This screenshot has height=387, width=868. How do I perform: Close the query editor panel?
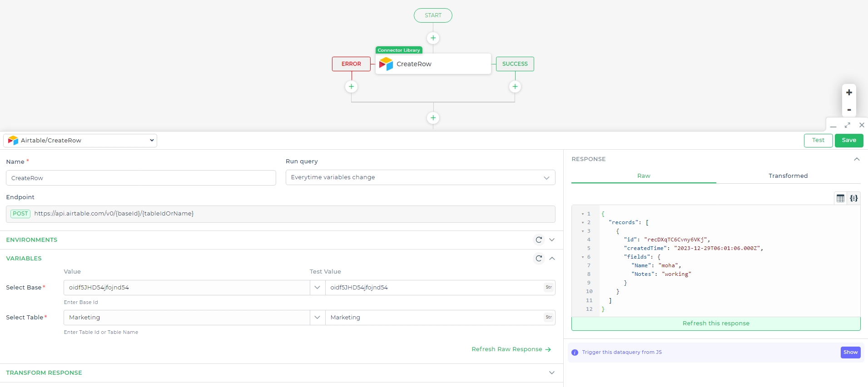862,125
